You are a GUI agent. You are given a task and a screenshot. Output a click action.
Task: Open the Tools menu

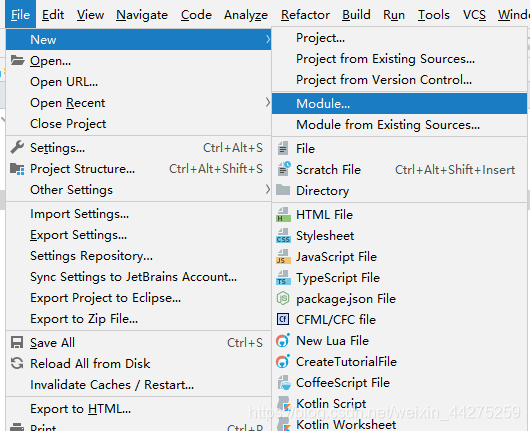coord(434,15)
